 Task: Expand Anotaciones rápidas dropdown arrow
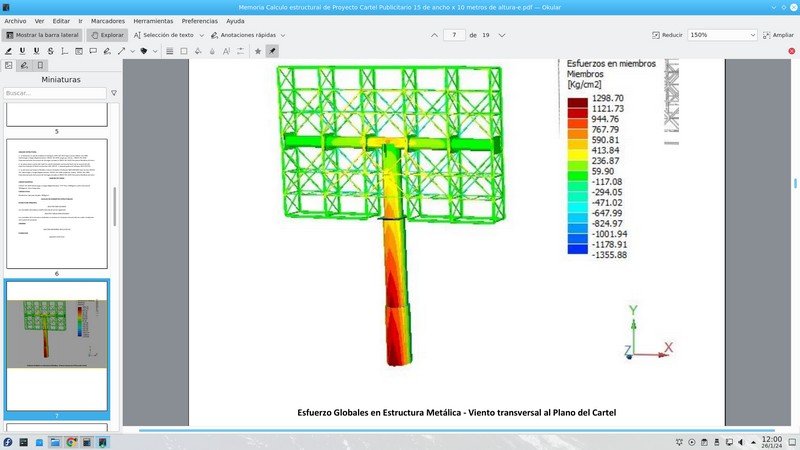[x=283, y=35]
